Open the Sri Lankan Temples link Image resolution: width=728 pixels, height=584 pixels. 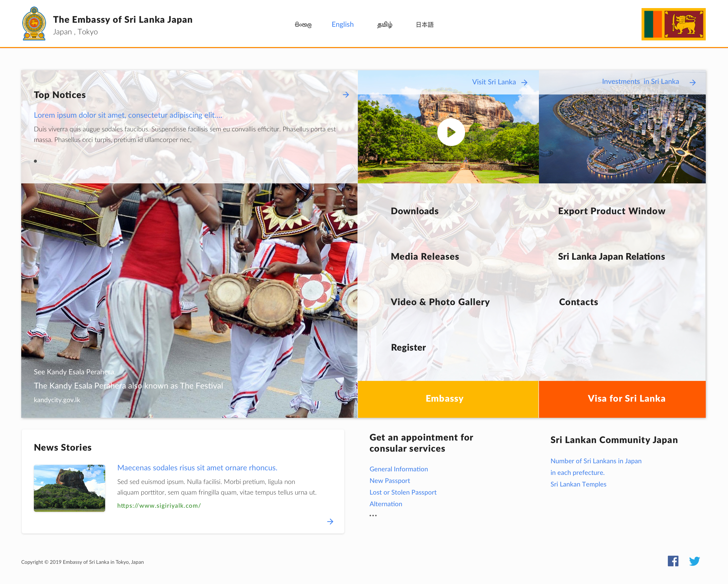pos(578,484)
